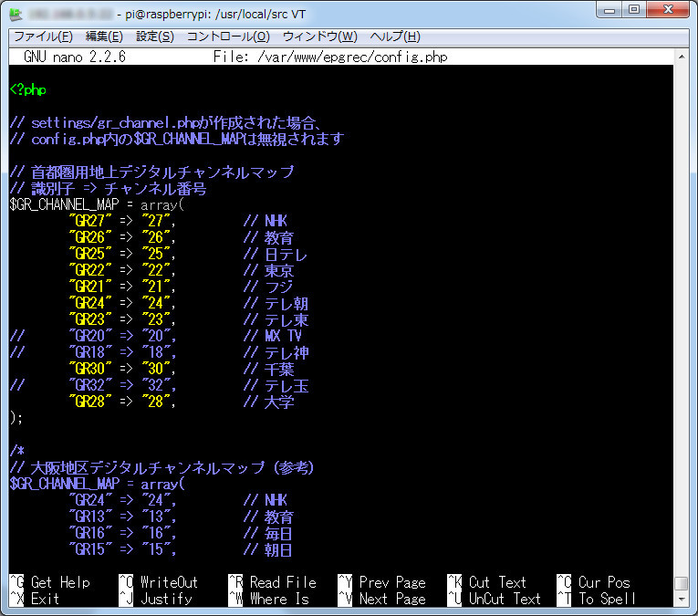Click the first $GR_CHANNEL_MAP = array( line
Screen dimensions: 698x616
click(97, 204)
